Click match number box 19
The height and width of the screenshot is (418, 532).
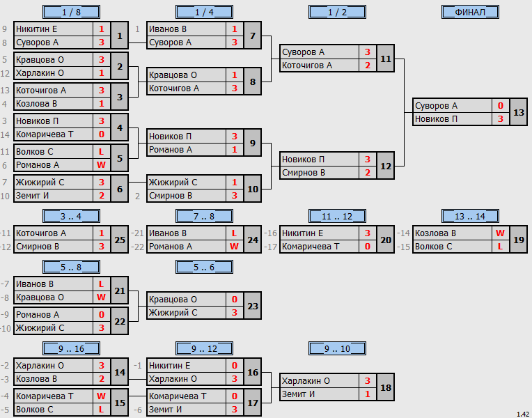pyautogui.click(x=519, y=240)
